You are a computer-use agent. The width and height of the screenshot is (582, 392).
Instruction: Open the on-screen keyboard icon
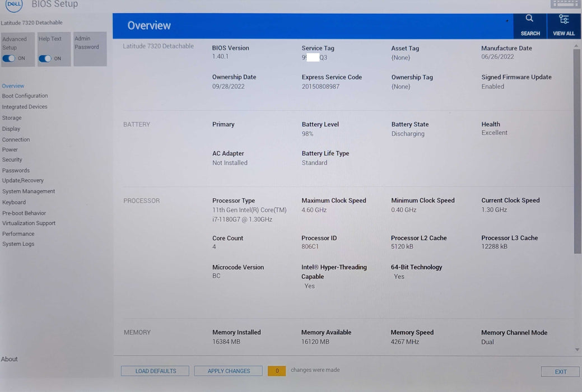click(x=565, y=4)
